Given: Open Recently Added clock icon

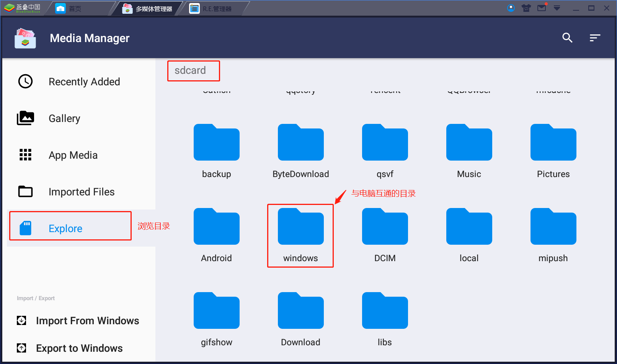Looking at the screenshot, I should (x=26, y=81).
